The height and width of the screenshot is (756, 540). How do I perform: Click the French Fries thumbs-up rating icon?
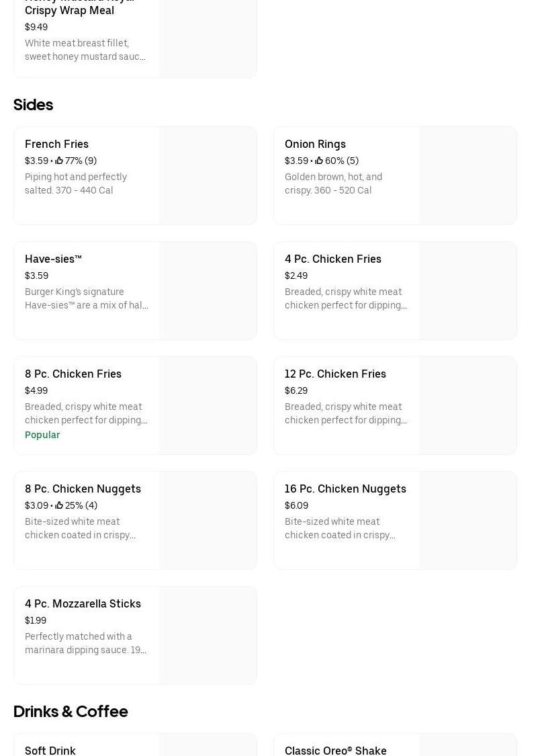point(59,161)
